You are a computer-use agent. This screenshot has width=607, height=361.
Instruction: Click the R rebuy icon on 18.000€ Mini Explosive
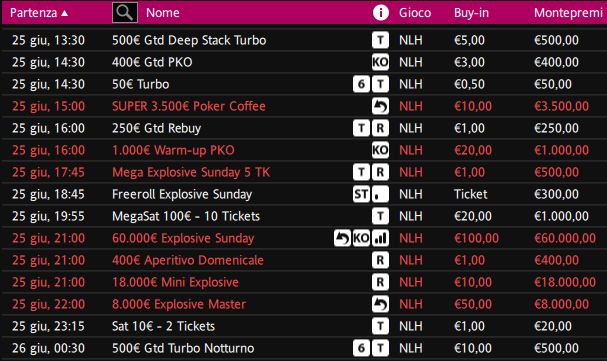tap(380, 282)
